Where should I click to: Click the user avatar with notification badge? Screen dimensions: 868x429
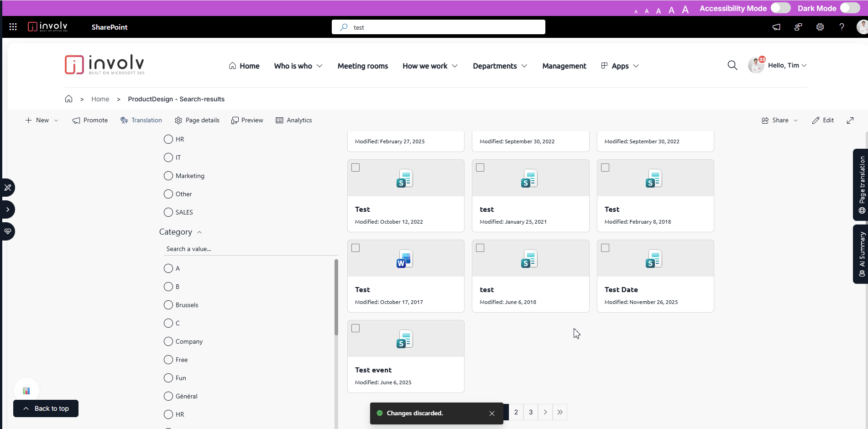[x=756, y=65]
